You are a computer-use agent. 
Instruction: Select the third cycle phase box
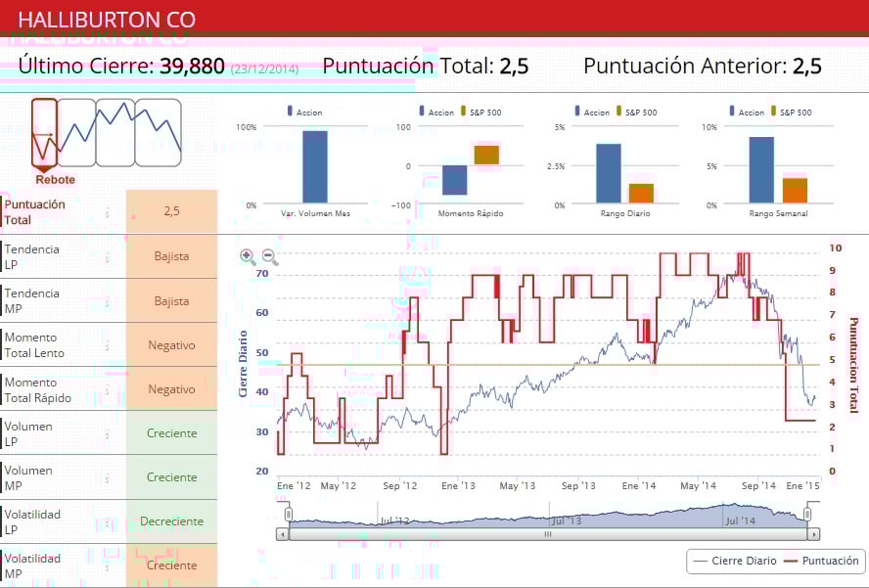[x=115, y=132]
